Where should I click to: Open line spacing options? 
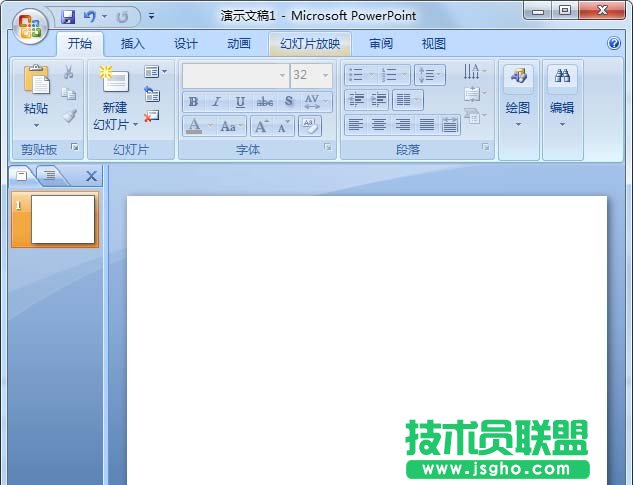(430, 75)
